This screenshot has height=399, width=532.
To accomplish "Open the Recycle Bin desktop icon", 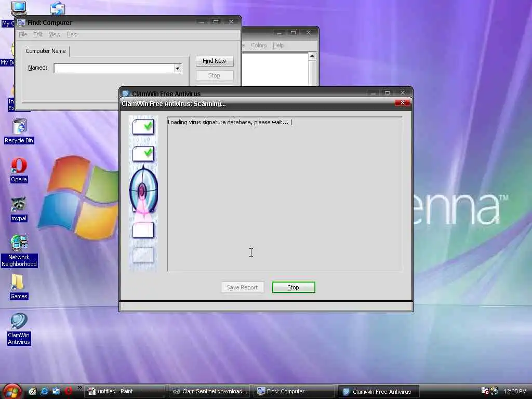I will 19,130.
